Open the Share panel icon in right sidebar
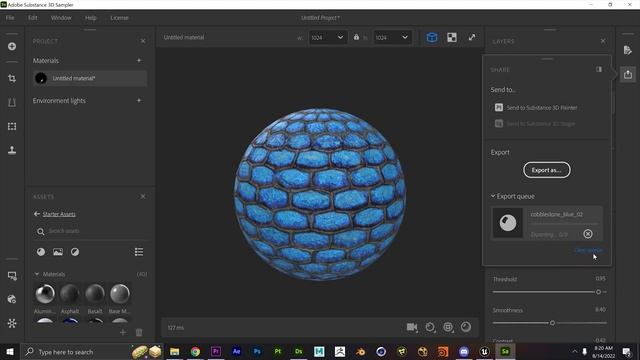 click(628, 74)
